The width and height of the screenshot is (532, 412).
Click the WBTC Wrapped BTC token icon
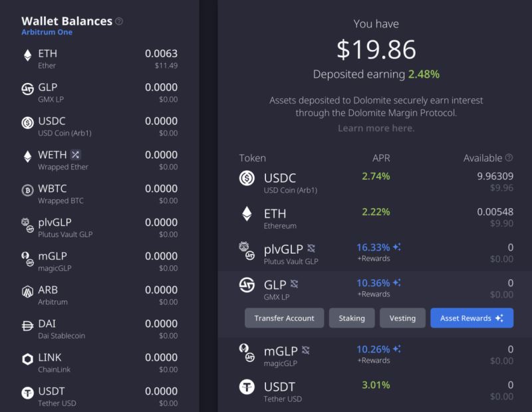click(x=27, y=190)
